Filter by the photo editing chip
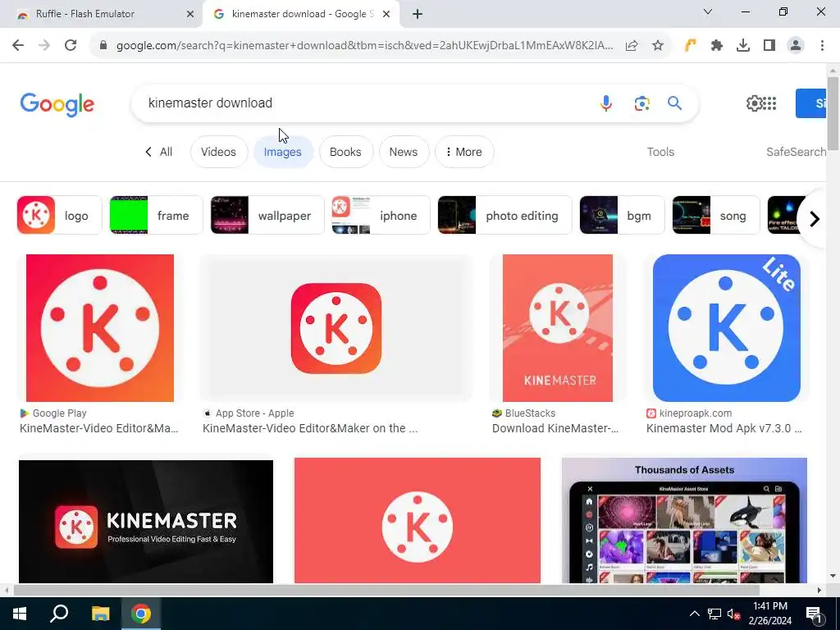 pos(504,216)
